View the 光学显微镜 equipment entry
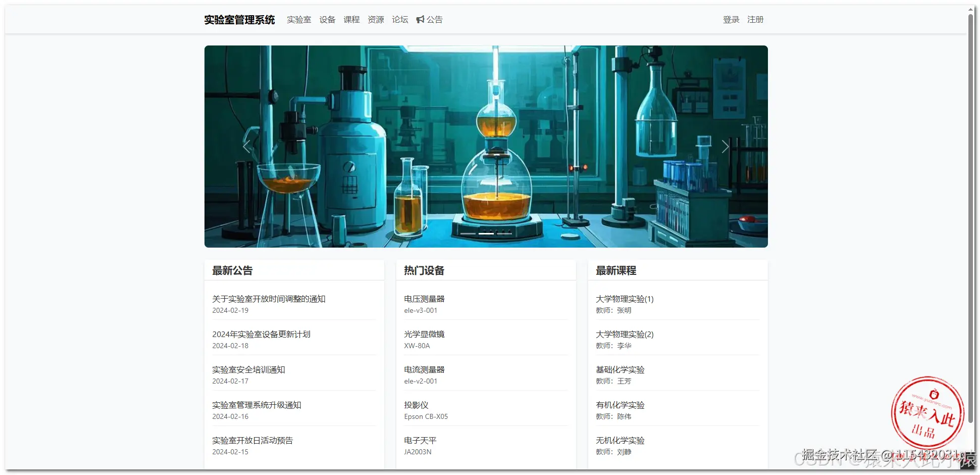Screen dimensions: 980x475 425,334
